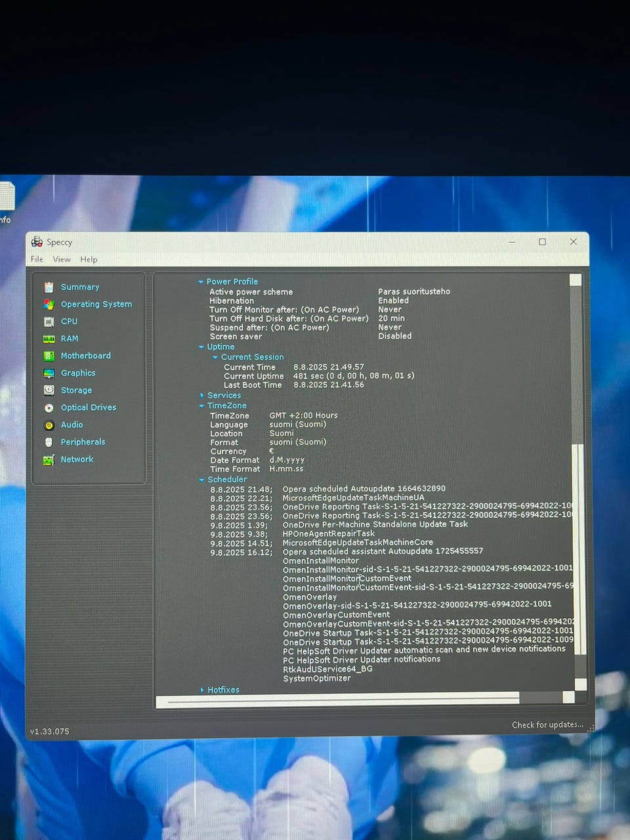This screenshot has width=630, height=840.
Task: Go to the Optical Drives page
Action: point(89,408)
